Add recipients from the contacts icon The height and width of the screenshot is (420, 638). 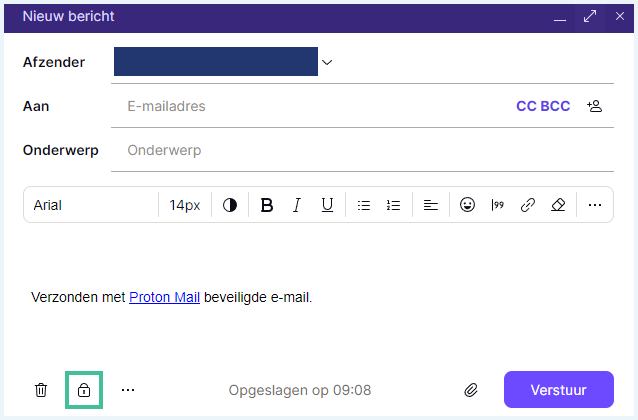click(x=594, y=106)
